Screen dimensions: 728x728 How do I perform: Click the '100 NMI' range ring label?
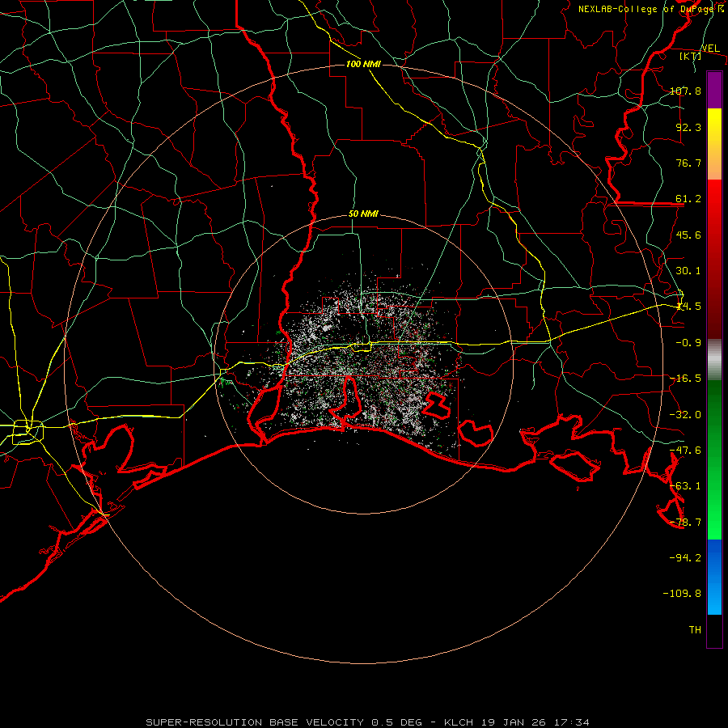(x=363, y=64)
